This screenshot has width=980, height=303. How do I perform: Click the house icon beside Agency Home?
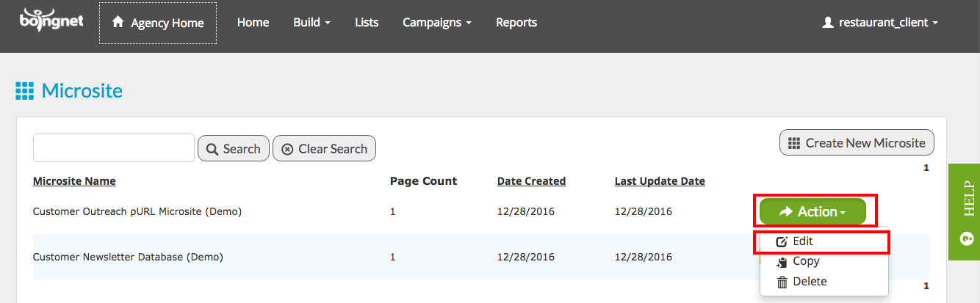[118, 23]
